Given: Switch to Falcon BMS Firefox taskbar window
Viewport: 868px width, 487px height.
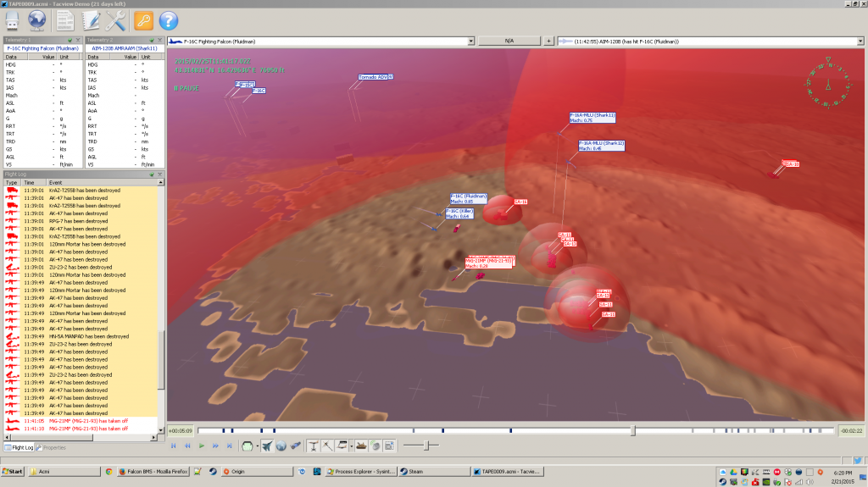Looking at the screenshot, I should point(153,472).
